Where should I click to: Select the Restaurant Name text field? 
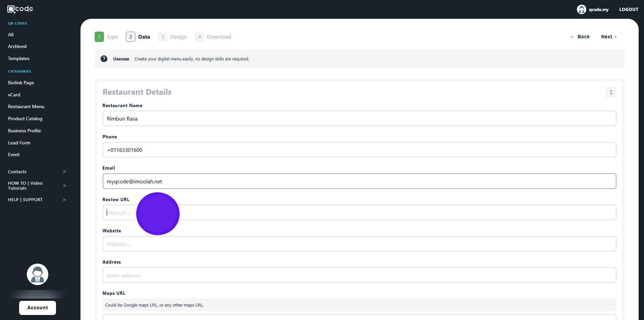tap(359, 119)
